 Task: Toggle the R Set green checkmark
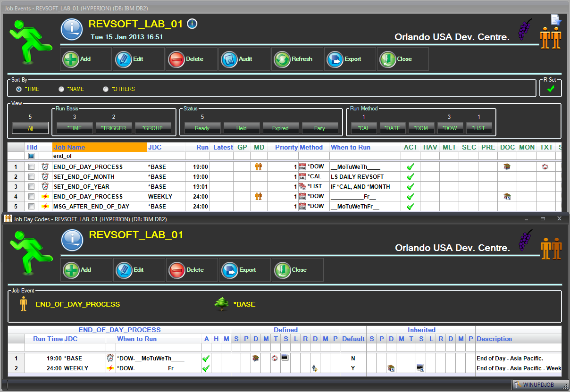[550, 89]
